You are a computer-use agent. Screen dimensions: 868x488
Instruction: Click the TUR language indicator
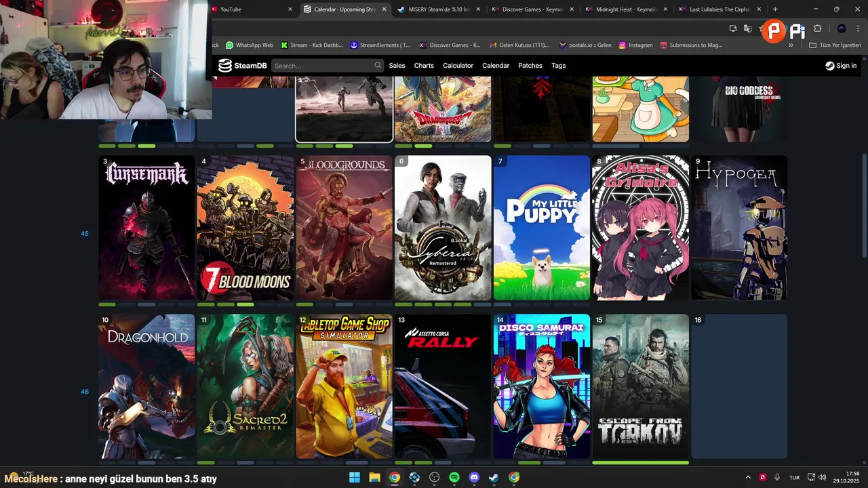[794, 477]
